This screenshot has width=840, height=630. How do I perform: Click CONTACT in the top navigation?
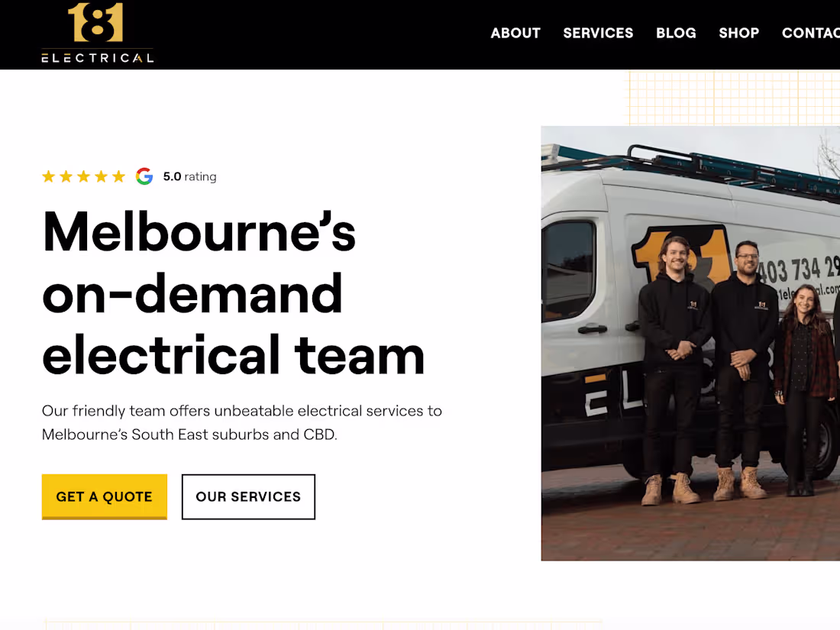click(x=810, y=33)
